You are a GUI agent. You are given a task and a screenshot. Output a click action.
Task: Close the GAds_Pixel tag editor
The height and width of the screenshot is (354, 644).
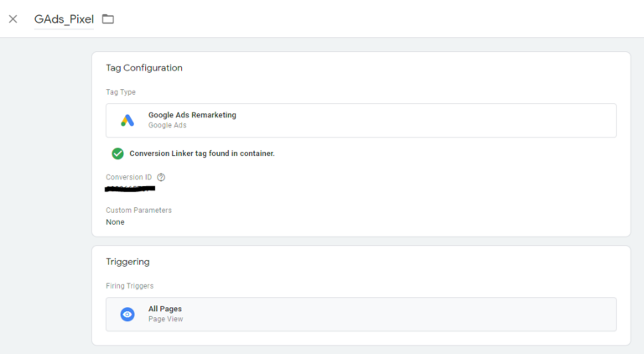click(13, 19)
